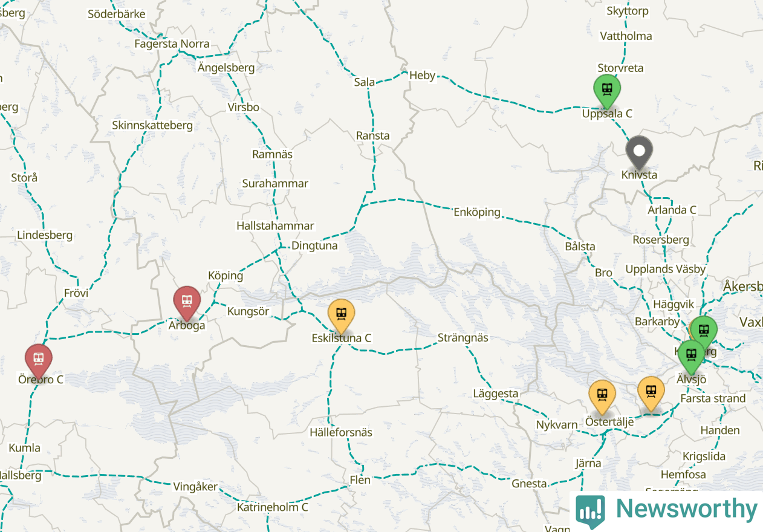Image resolution: width=763 pixels, height=532 pixels.
Task: Select the grey Knivsta location pin
Action: (639, 152)
